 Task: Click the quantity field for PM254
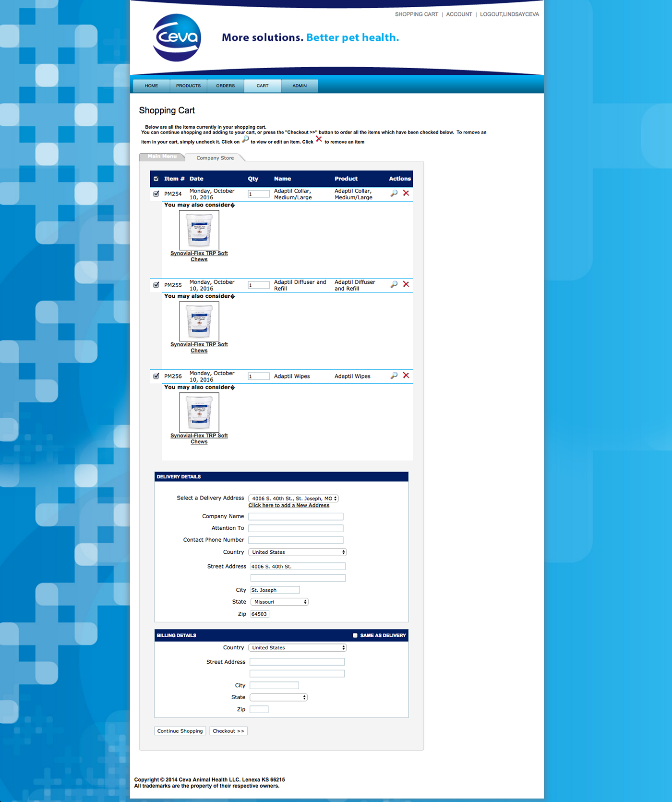coord(259,194)
